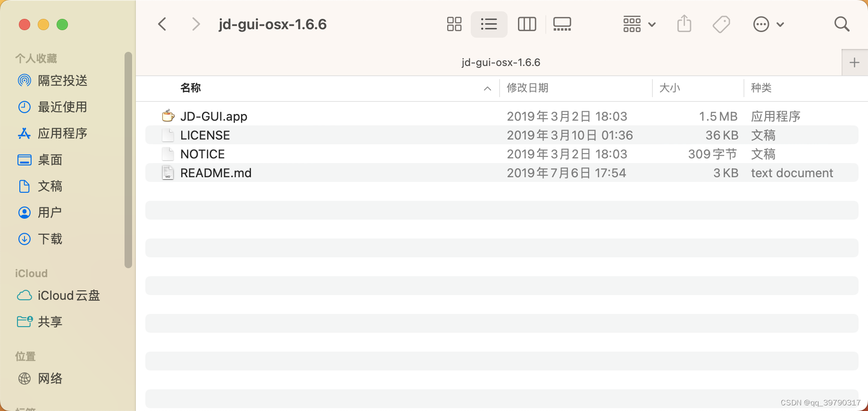Select the LICENSE file icon
This screenshot has height=411, width=868.
pos(168,135)
